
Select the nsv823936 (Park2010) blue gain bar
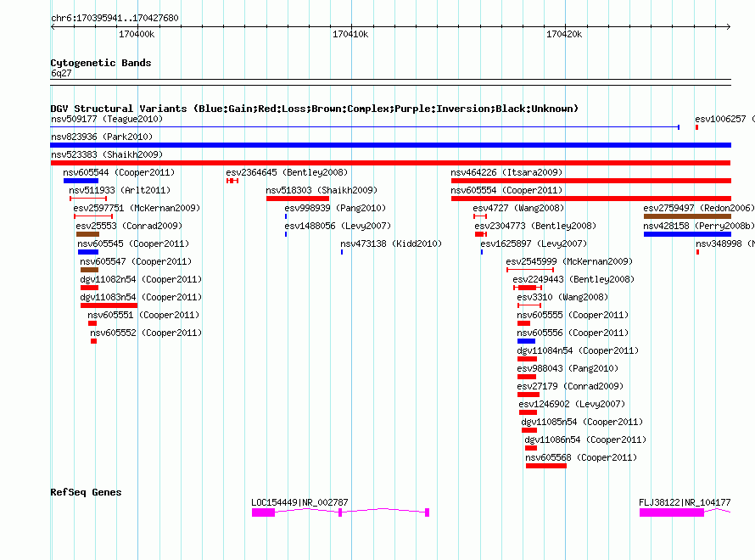point(390,145)
